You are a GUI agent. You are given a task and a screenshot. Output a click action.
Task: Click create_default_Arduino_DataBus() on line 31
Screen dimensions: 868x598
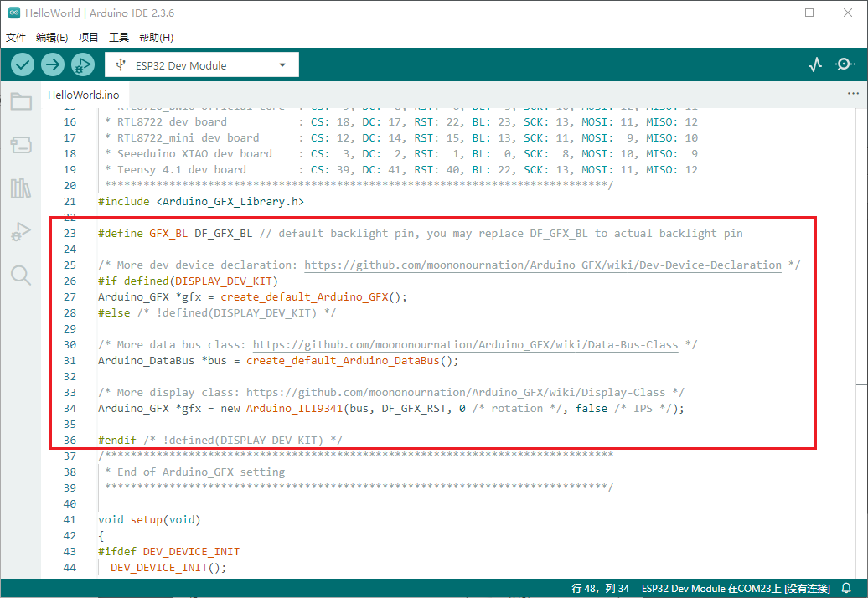(x=352, y=361)
